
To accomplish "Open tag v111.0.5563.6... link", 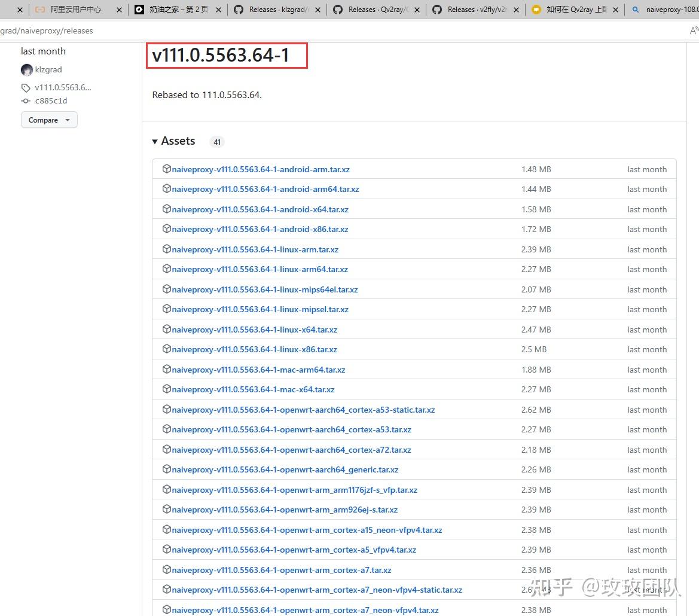I will [x=63, y=87].
